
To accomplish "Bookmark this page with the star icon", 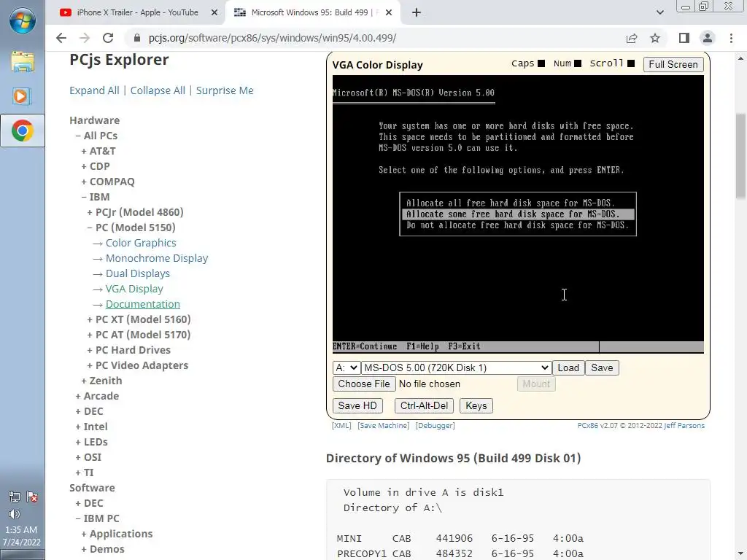I will coord(655,38).
